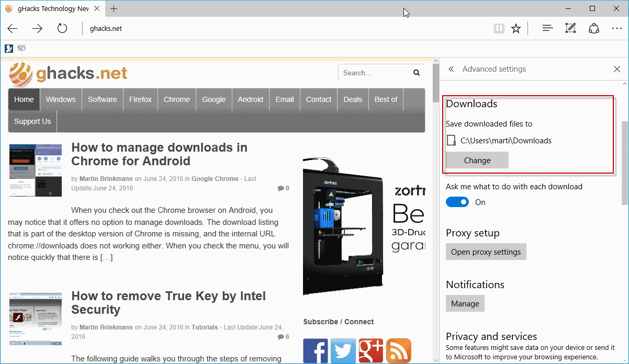Click Martin Brinkmann author link, first article
629x364 pixels.
(x=106, y=179)
